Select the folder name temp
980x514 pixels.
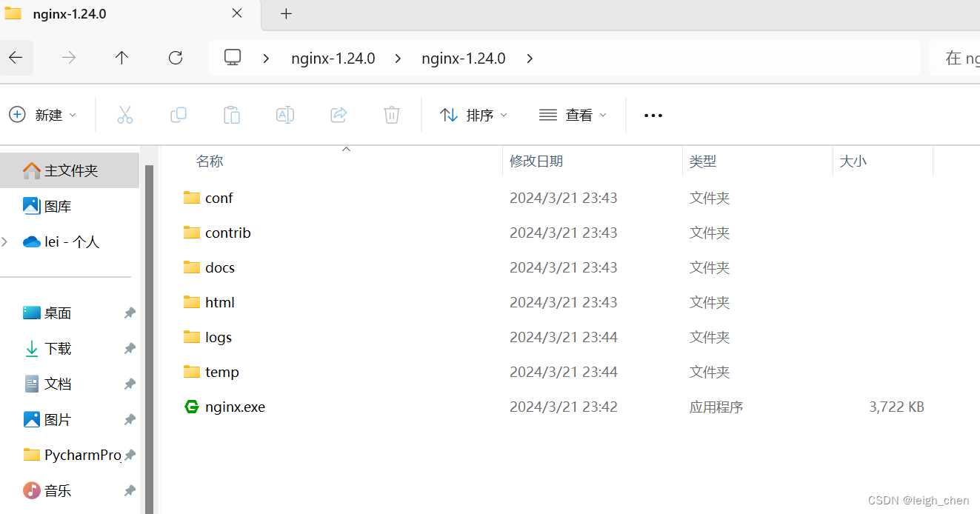[222, 372]
